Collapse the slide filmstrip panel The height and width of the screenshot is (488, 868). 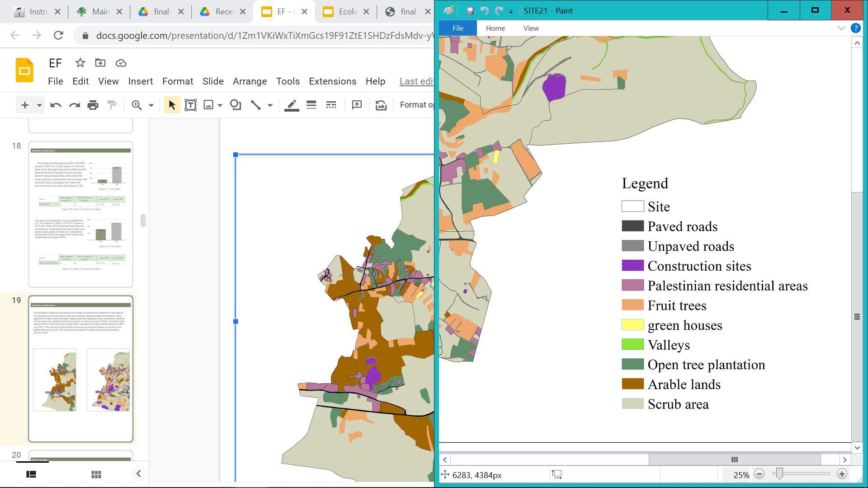pos(139,474)
